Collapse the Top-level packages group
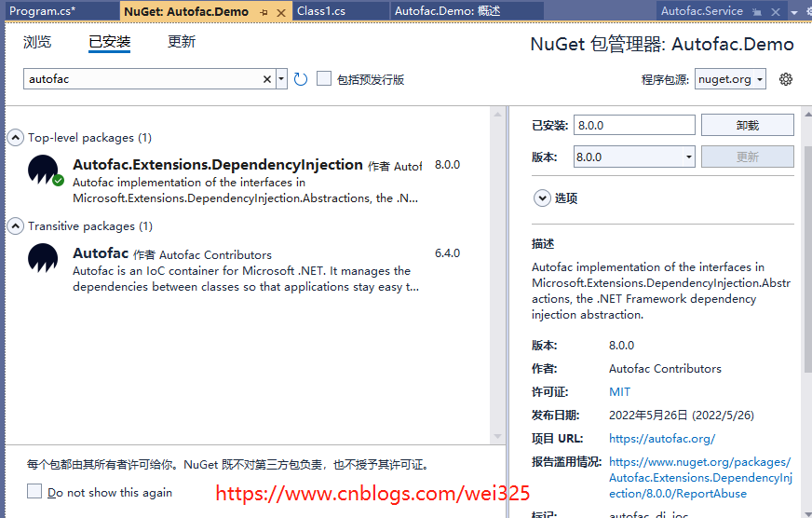This screenshot has height=518, width=812. [x=16, y=137]
